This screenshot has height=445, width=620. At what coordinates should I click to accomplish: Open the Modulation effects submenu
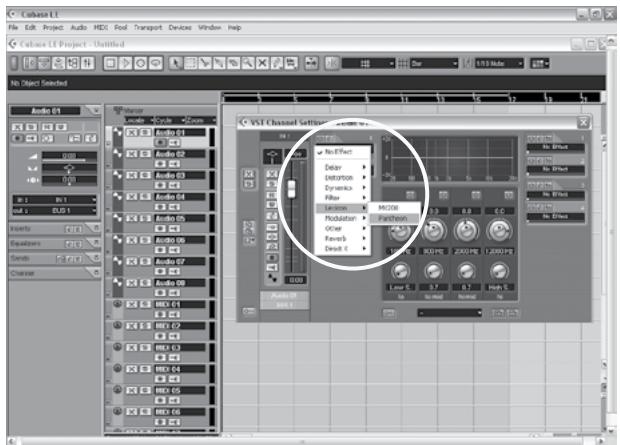click(x=342, y=218)
